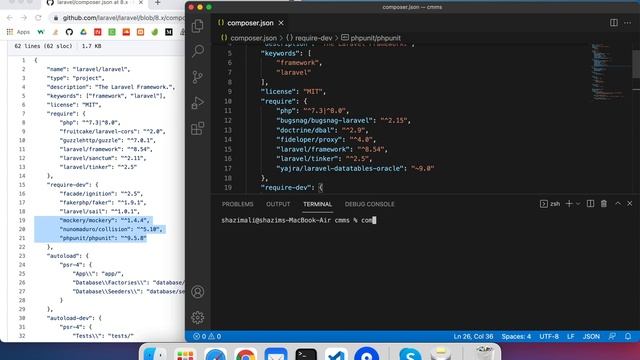Viewport: 640px width, 360px height.
Task: Reload the GitHub page in Chrome
Action: point(38,18)
